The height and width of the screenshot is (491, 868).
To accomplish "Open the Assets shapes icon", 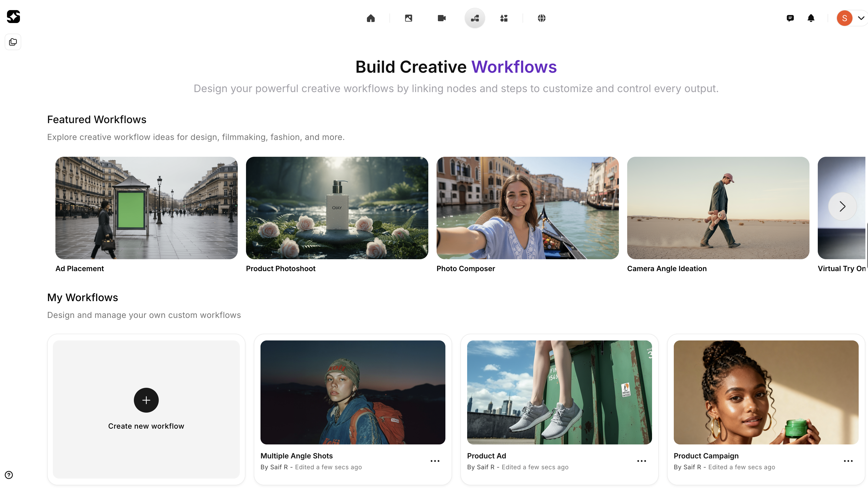I will tap(503, 18).
